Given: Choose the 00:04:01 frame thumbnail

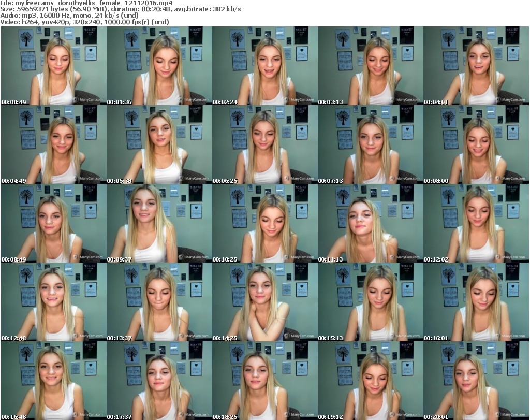Looking at the screenshot, I should pos(476,66).
